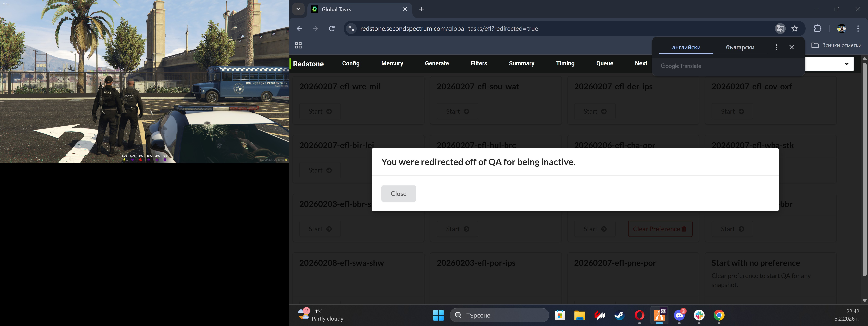Select the английски language tab

(x=686, y=47)
